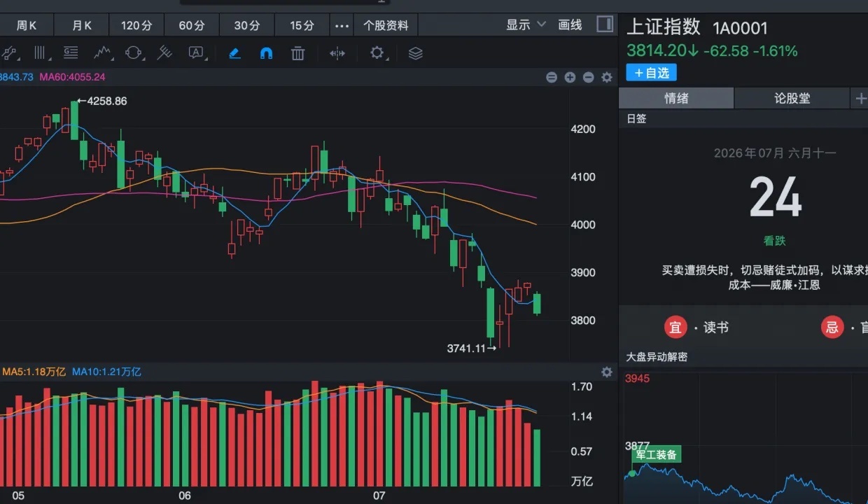Click chart zoom-in plus icon
This screenshot has width=868, height=504.
click(570, 78)
